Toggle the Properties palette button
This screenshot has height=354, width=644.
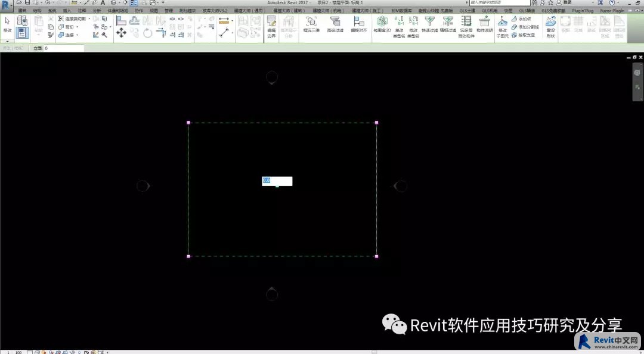tap(22, 33)
